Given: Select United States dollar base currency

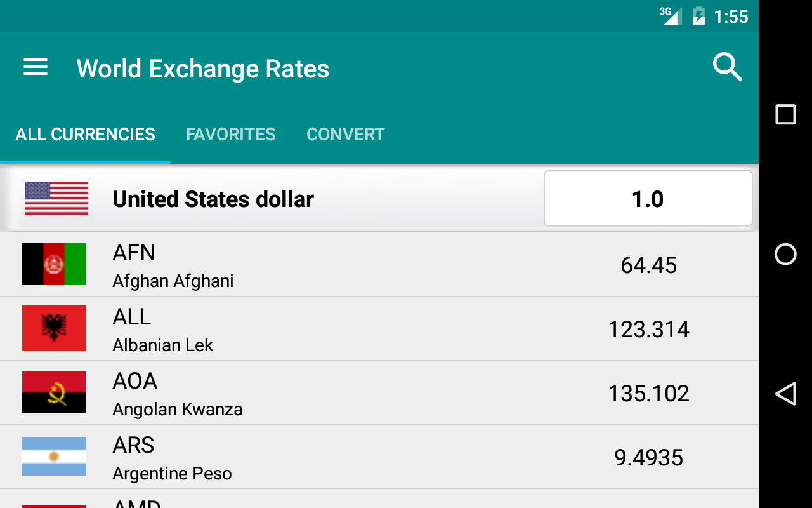Looking at the screenshot, I should (213, 199).
